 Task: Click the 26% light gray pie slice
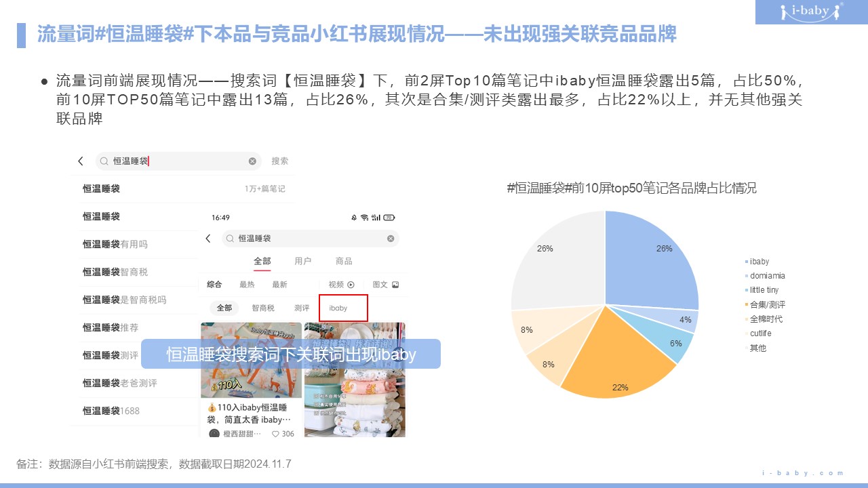(563, 264)
